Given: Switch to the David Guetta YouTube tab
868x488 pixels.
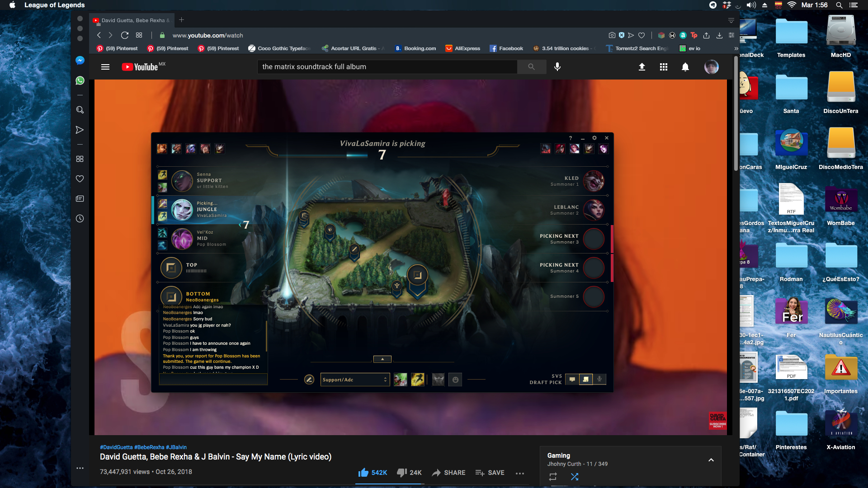Looking at the screenshot, I should [x=131, y=20].
